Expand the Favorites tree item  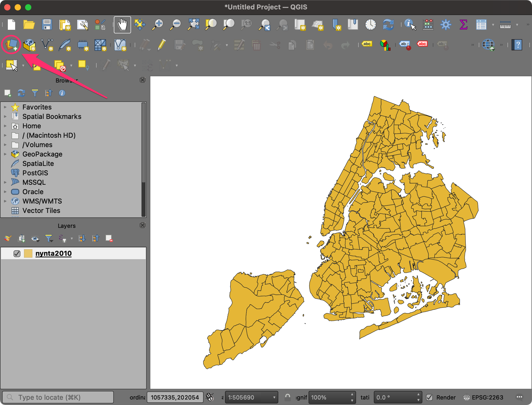(x=5, y=107)
